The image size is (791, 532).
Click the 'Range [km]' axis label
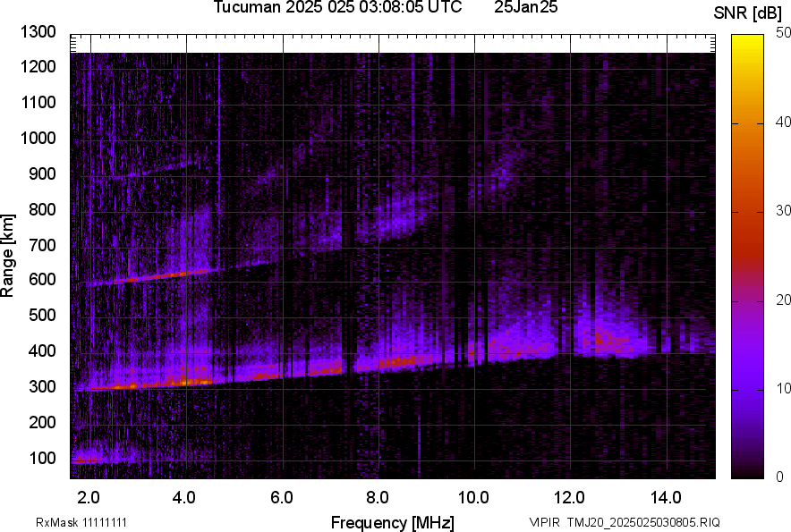pos(7,255)
